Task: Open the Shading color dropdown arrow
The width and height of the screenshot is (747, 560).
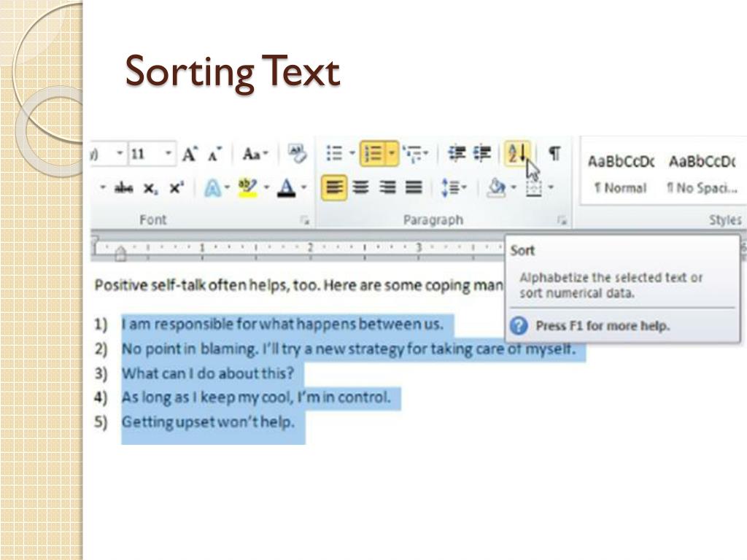Action: pyautogui.click(x=514, y=187)
